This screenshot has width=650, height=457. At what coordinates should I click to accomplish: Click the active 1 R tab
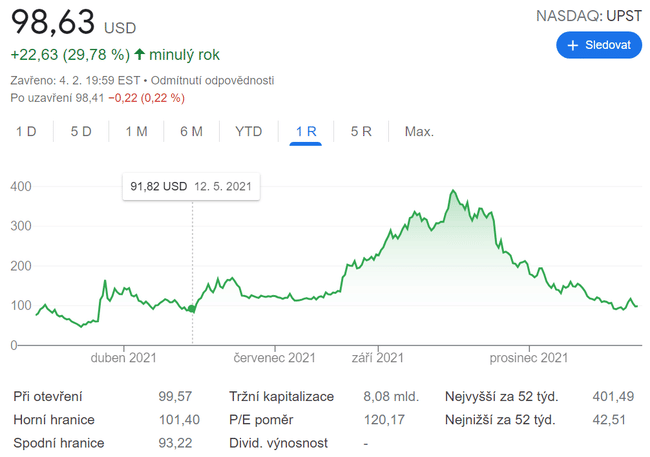coord(305,131)
